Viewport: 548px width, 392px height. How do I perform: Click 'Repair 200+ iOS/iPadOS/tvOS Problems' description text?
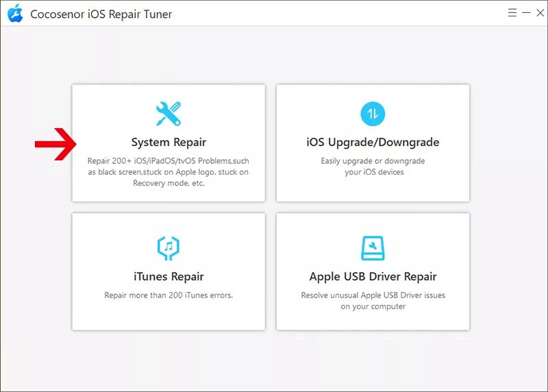pyautogui.click(x=168, y=172)
